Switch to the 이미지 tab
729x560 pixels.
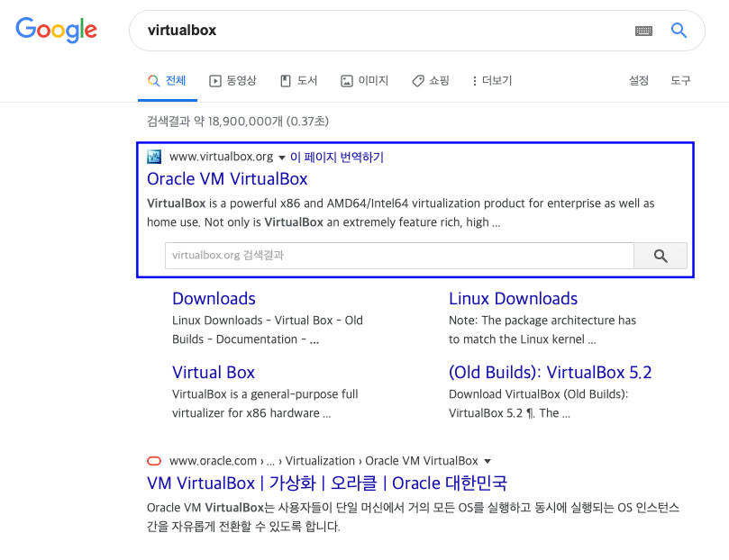click(x=364, y=81)
